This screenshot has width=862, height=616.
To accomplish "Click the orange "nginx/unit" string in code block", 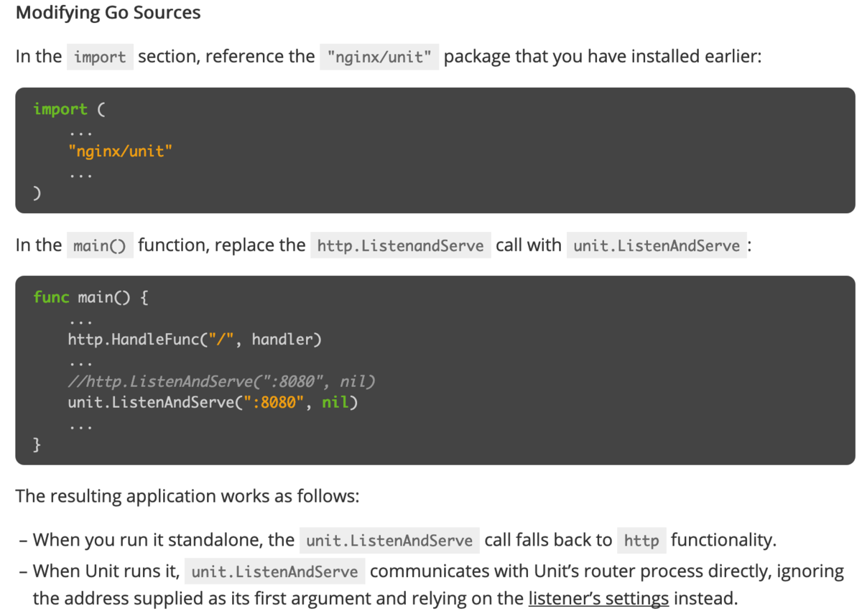I will tap(121, 151).
